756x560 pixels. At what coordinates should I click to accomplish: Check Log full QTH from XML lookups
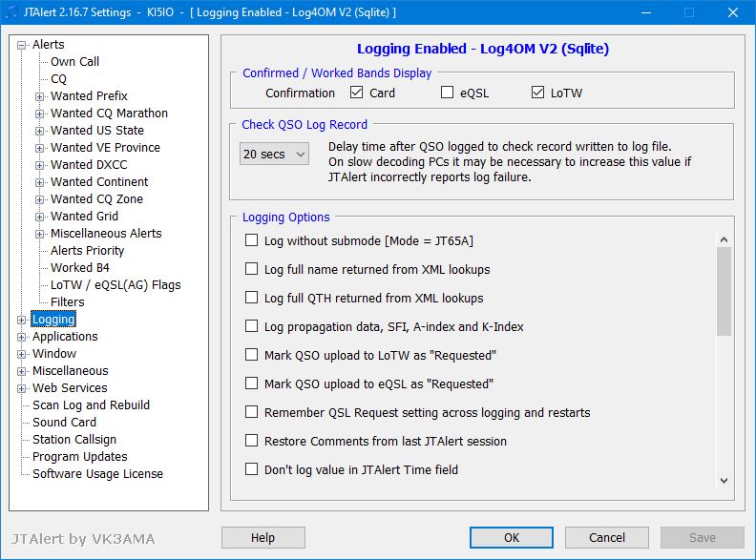tap(251, 298)
